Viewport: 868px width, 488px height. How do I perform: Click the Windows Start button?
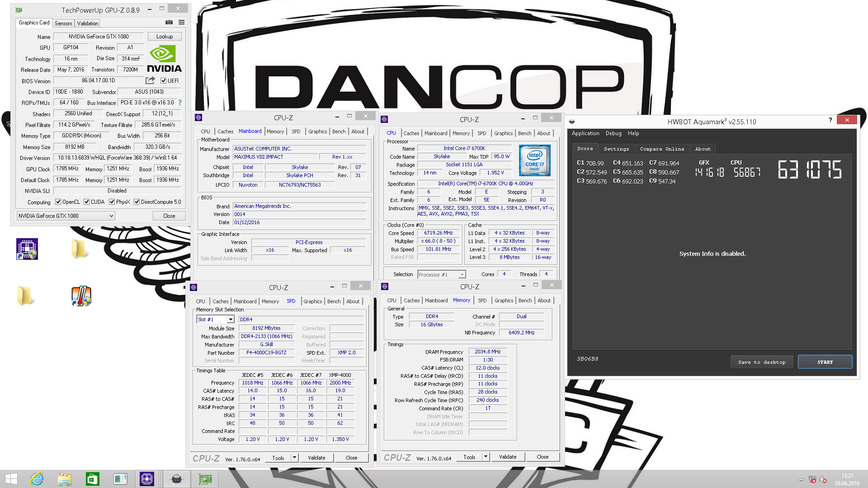point(11,479)
